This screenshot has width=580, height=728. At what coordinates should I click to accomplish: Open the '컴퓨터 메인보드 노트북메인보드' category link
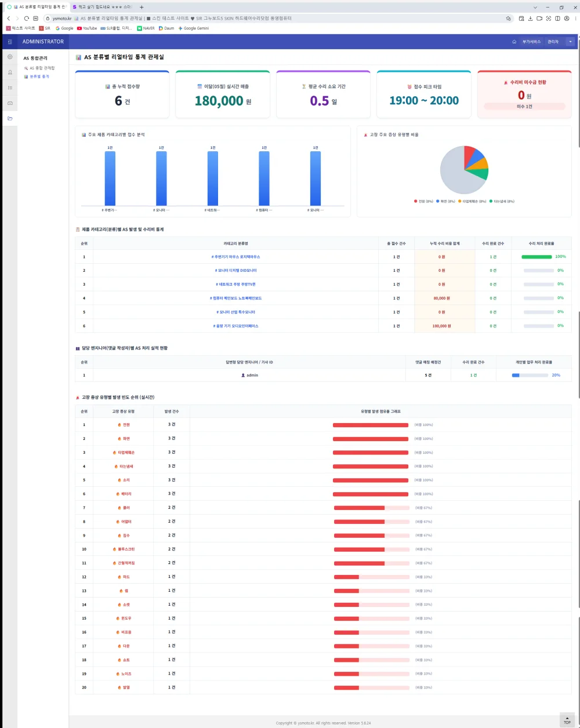point(236,299)
